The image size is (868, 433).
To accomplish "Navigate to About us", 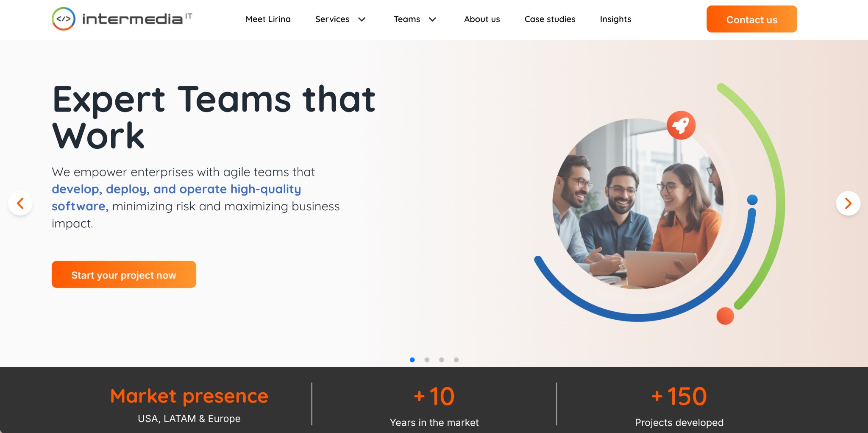I will point(482,19).
